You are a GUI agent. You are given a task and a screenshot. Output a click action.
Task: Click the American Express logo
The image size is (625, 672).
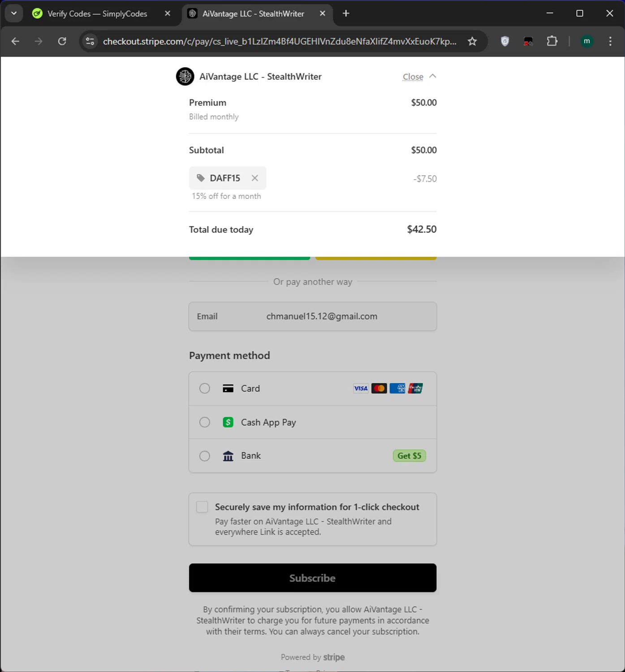pyautogui.click(x=397, y=388)
